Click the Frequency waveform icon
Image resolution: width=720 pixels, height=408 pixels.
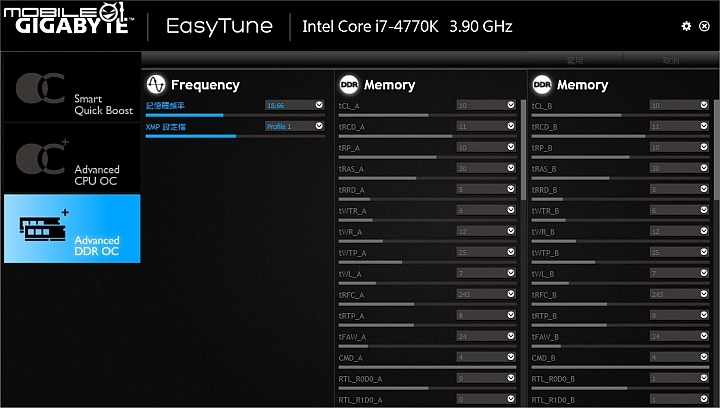point(156,84)
